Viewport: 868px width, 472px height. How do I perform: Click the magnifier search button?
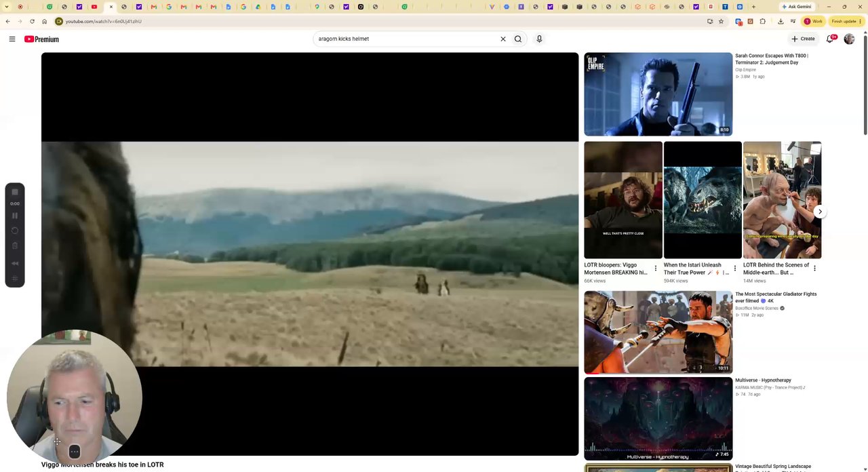[518, 39]
